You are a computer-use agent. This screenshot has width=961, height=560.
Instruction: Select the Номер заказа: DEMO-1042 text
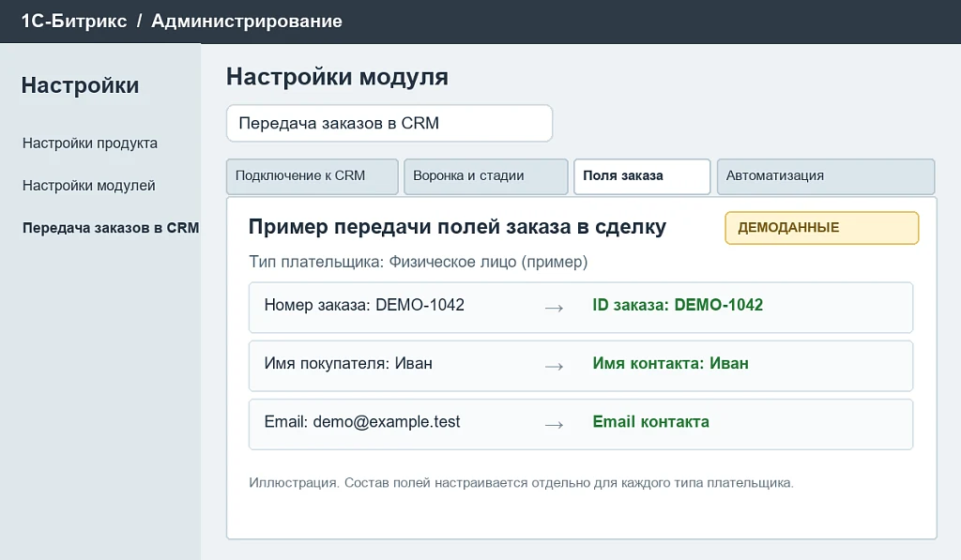coord(364,305)
